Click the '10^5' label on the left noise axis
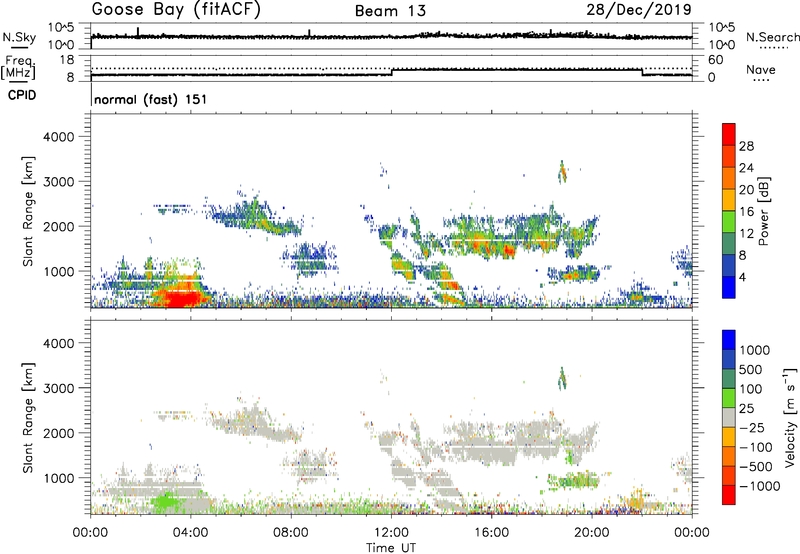 click(61, 27)
